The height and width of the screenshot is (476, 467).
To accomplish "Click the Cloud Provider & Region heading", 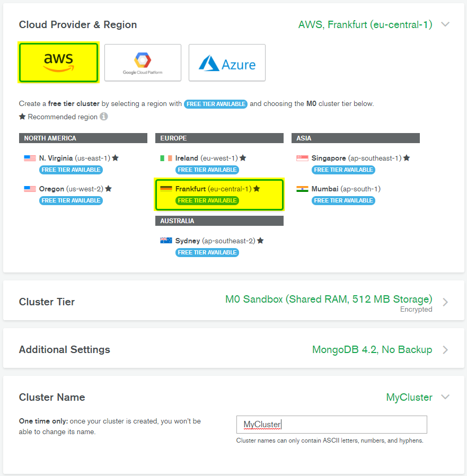I will (78, 24).
